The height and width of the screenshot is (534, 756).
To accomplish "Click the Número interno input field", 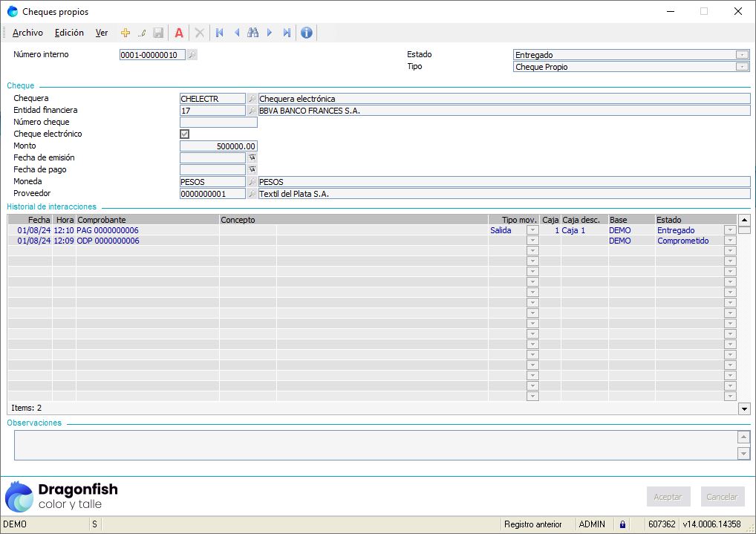I will coord(152,55).
